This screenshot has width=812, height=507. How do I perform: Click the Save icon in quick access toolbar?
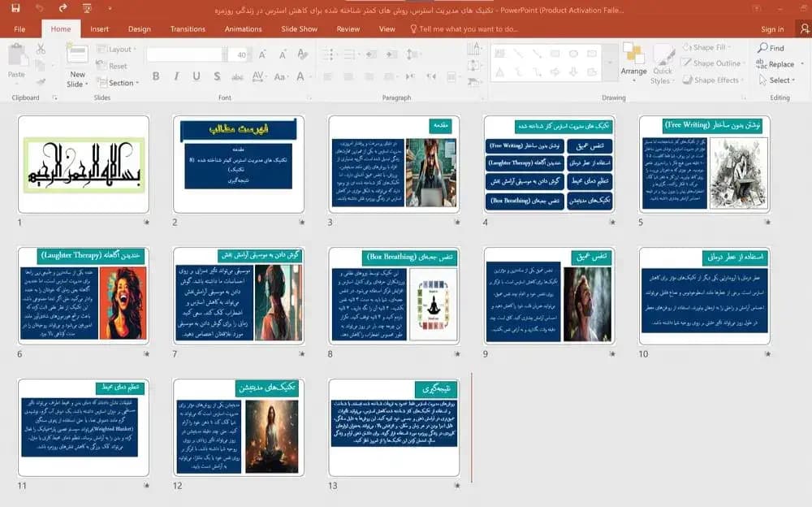point(15,8)
